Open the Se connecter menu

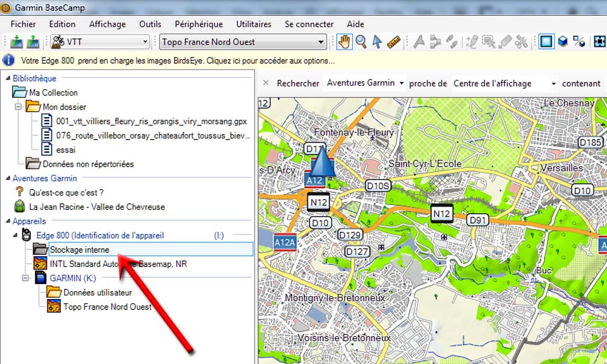(309, 24)
